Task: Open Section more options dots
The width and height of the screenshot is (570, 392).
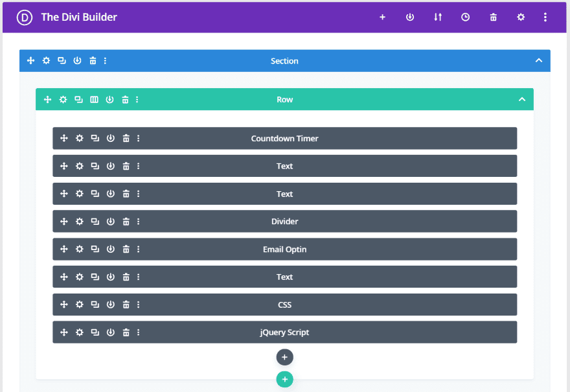Action: [105, 60]
